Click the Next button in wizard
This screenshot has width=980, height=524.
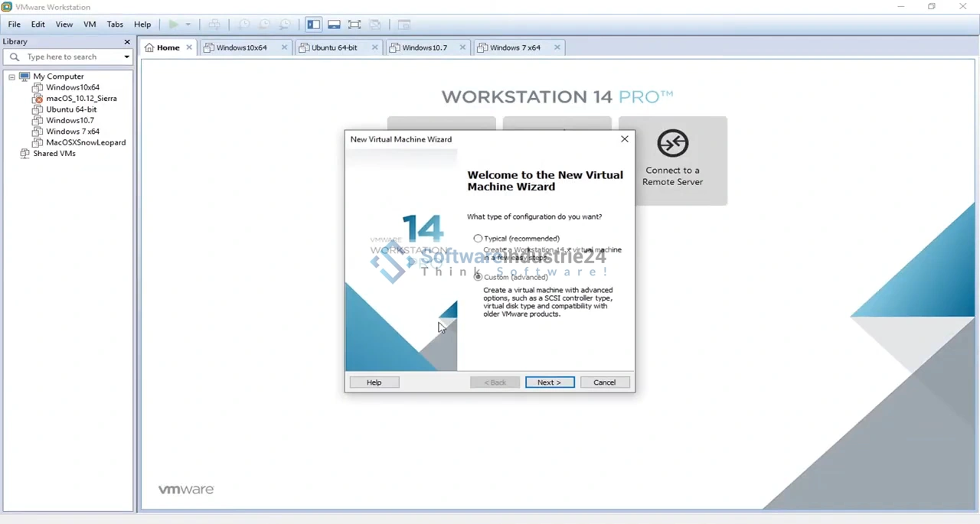click(x=549, y=382)
